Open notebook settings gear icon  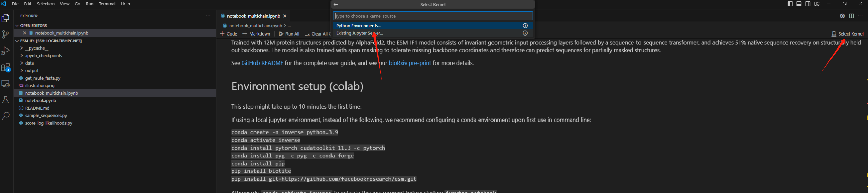[x=842, y=16]
